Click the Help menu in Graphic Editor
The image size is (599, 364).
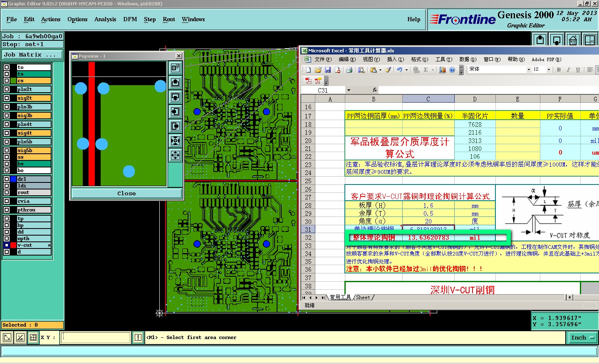click(414, 19)
